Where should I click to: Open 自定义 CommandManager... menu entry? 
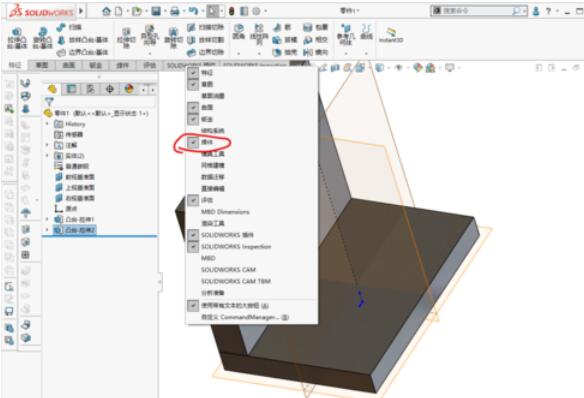coord(245,318)
